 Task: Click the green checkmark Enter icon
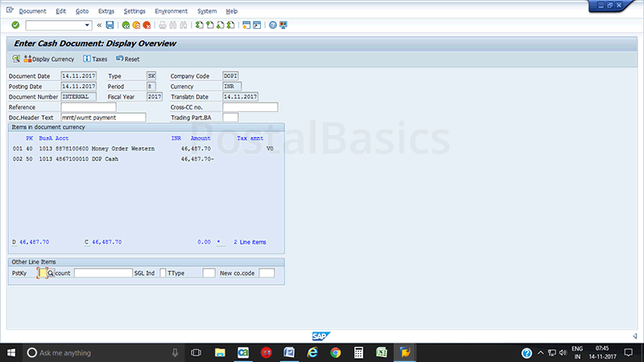[15, 26]
